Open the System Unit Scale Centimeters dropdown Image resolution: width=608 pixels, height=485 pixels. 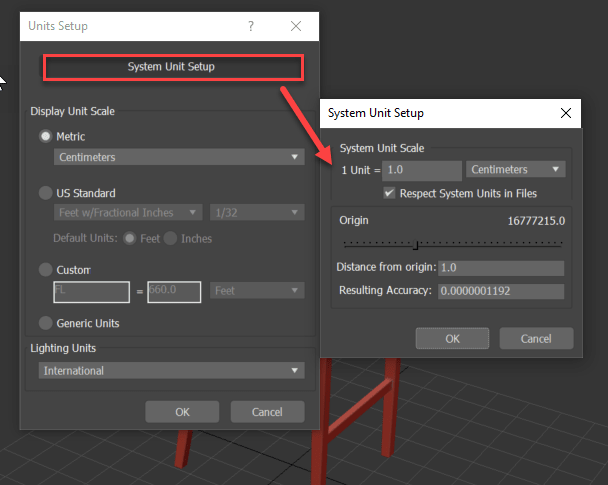(x=516, y=169)
